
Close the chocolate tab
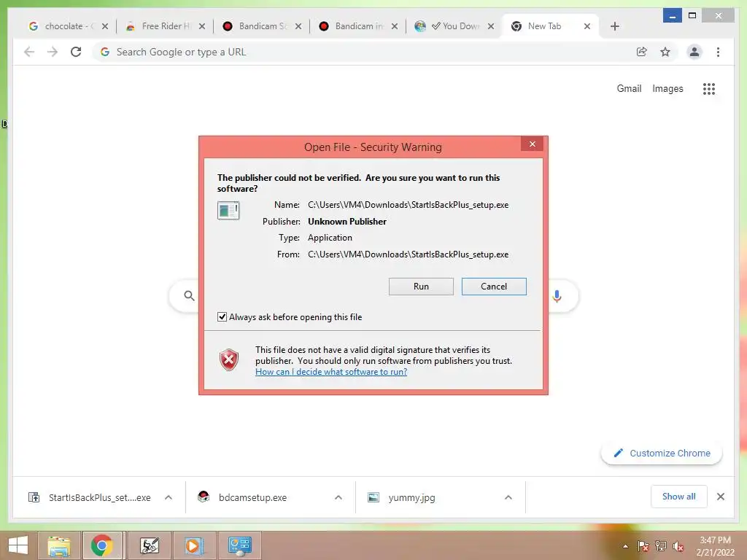tap(105, 26)
